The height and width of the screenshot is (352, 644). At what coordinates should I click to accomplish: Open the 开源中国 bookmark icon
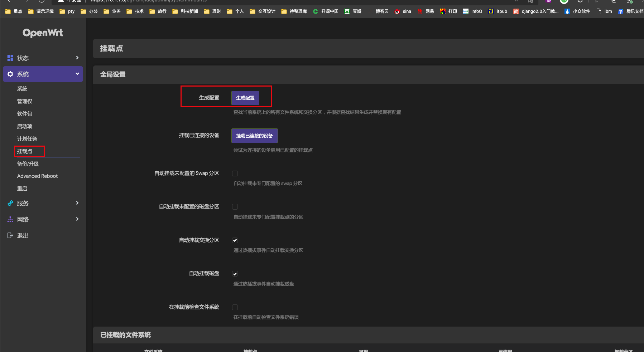coord(316,11)
